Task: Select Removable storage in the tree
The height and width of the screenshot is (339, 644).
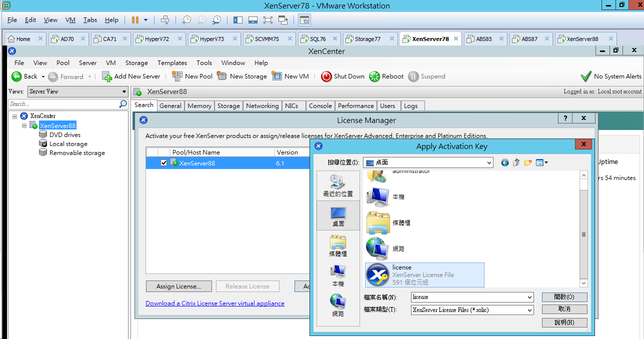Action: (x=77, y=153)
